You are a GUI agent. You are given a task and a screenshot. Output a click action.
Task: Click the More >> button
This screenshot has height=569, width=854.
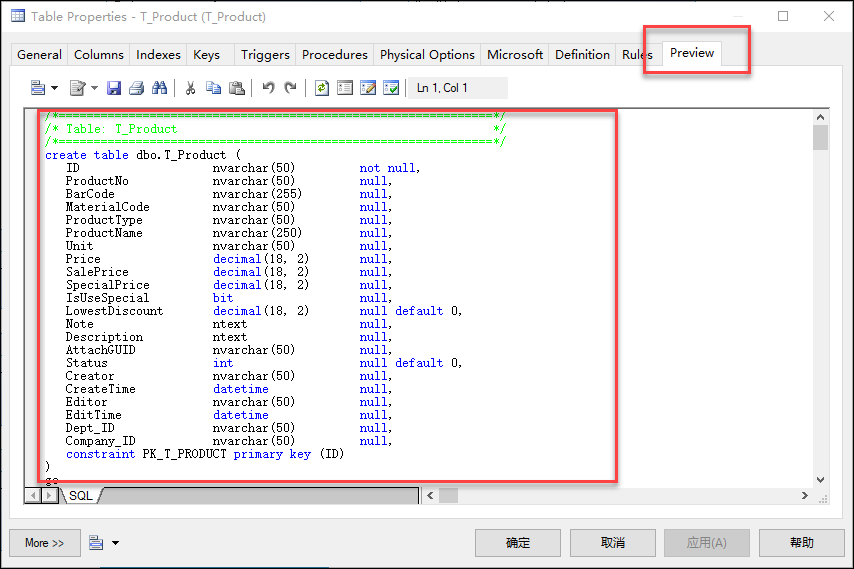coord(45,543)
